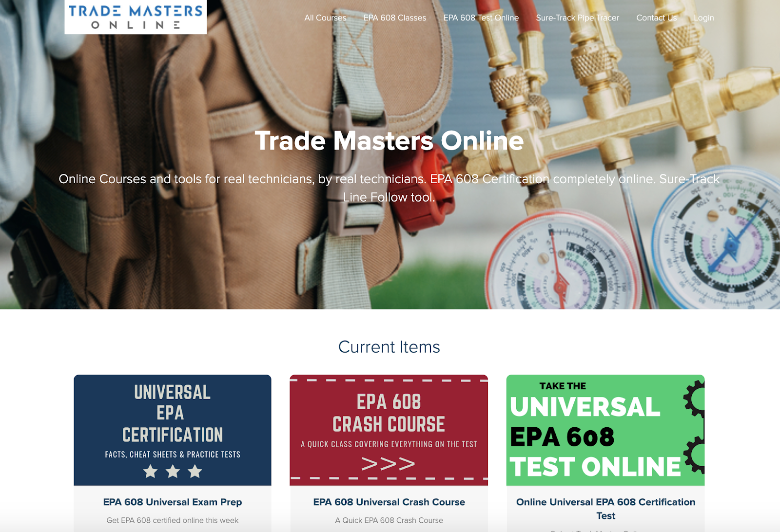The height and width of the screenshot is (532, 780).
Task: Click Online Universal EPA 608 Certification Test title
Action: tap(606, 509)
